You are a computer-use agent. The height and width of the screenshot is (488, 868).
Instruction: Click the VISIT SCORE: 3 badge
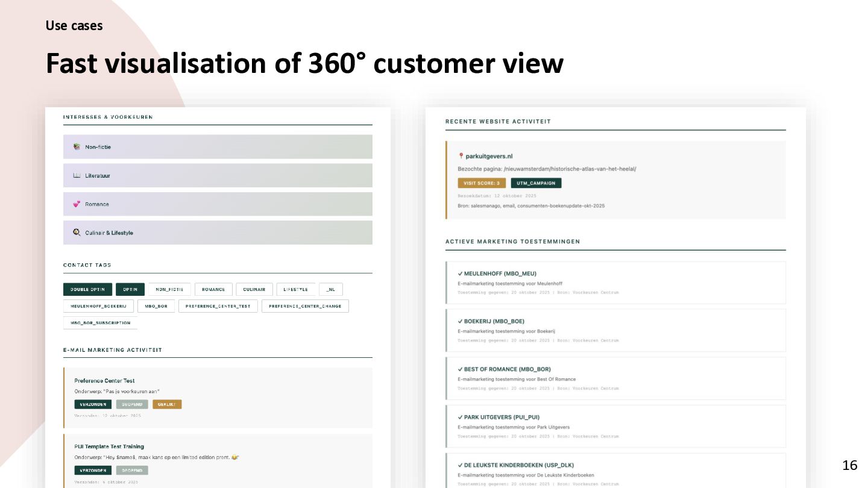pyautogui.click(x=482, y=183)
